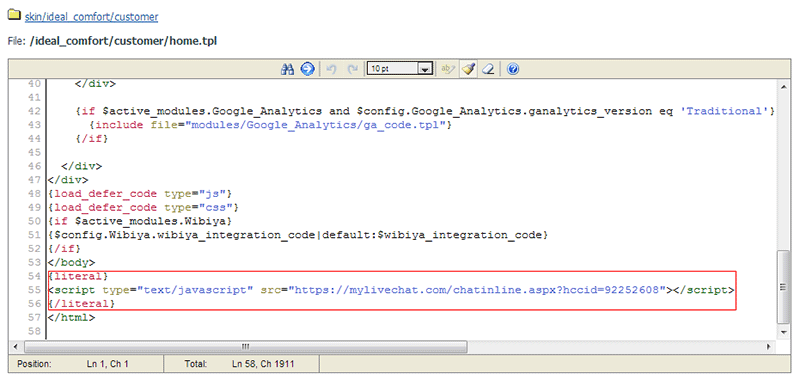Screen dimensions: 800x380
Task: Click the horizontal scrollbar thumb
Action: click(x=245, y=347)
